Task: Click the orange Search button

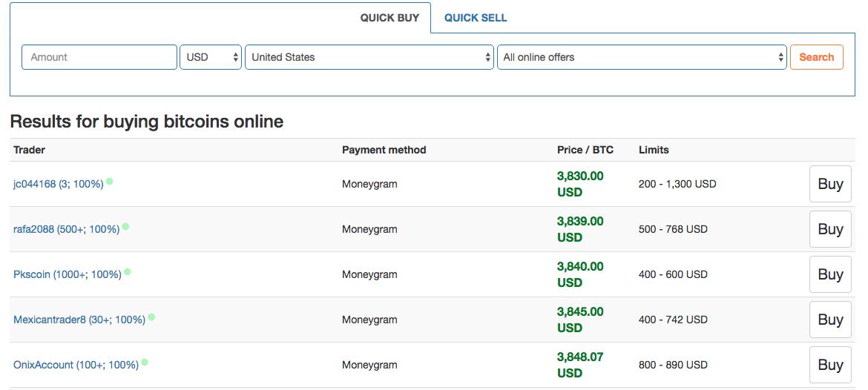Action: point(817,57)
